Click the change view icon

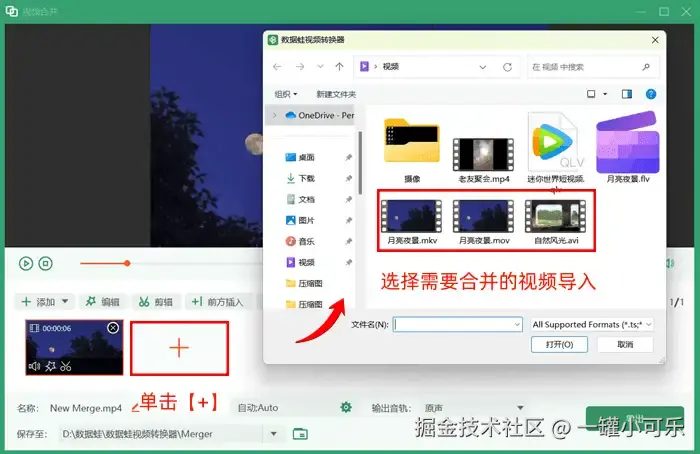point(591,94)
